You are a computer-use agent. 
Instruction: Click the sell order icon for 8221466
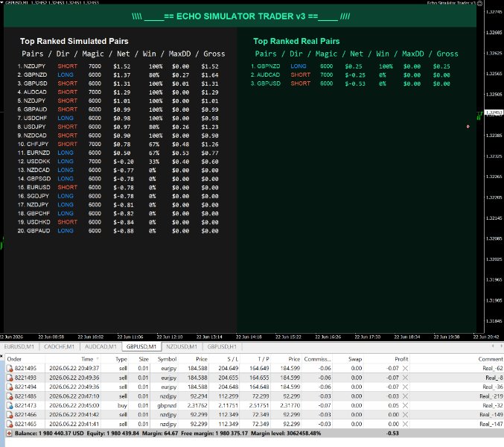[x=10, y=415]
